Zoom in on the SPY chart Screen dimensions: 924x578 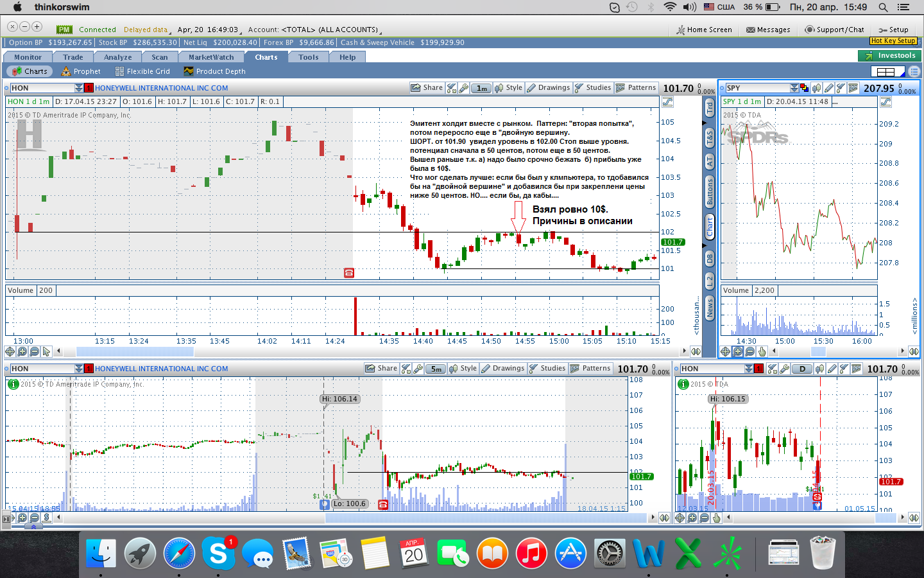(x=737, y=351)
